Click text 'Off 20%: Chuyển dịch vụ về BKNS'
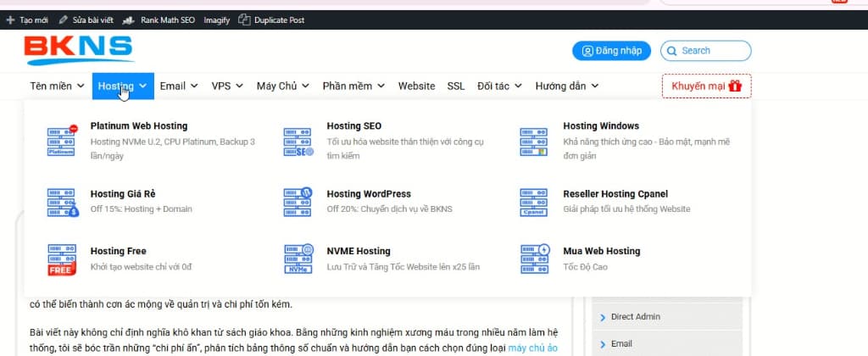This screenshot has width=868, height=356. pyautogui.click(x=389, y=209)
